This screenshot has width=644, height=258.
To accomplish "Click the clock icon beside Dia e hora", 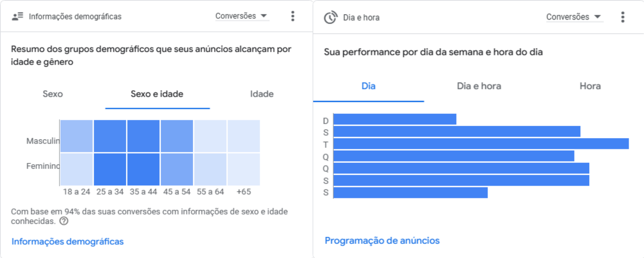I will [x=330, y=17].
